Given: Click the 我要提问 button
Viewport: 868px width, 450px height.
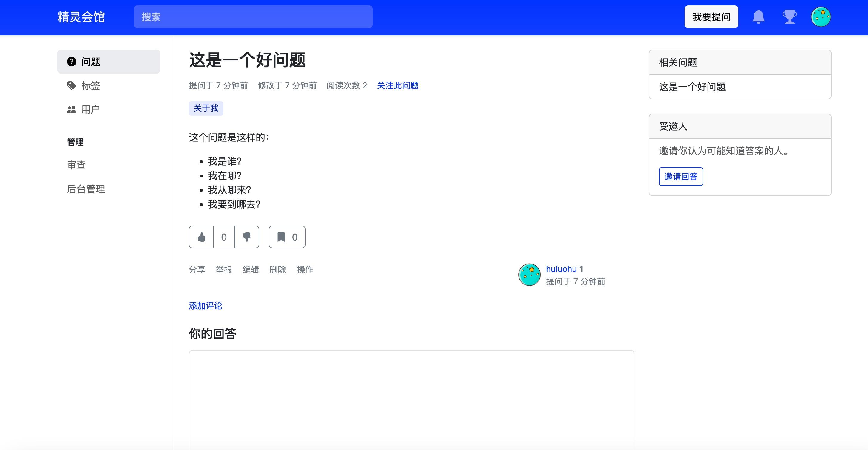Looking at the screenshot, I should pyautogui.click(x=711, y=17).
